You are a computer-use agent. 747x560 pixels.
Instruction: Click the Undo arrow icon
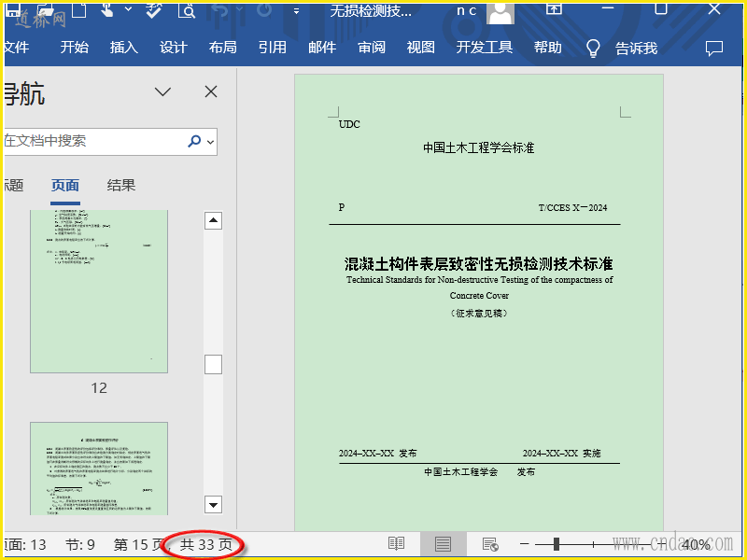click(x=220, y=10)
